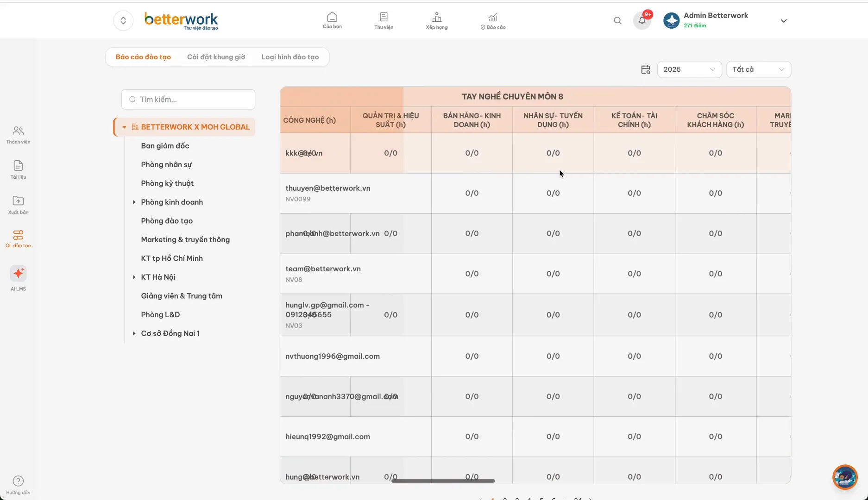Screen dimensions: 868x500
Task: Select Phòng đào tạo department
Action: 167,221
